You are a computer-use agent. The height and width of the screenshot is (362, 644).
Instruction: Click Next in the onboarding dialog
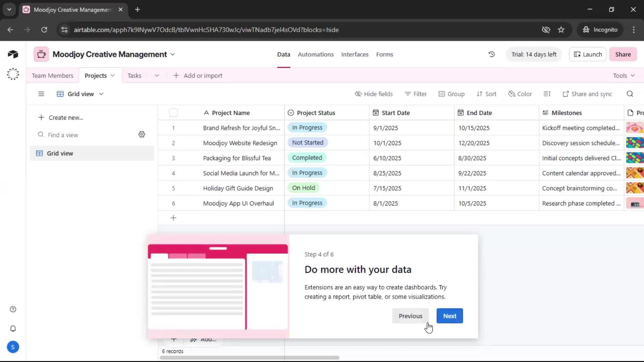[450, 316]
